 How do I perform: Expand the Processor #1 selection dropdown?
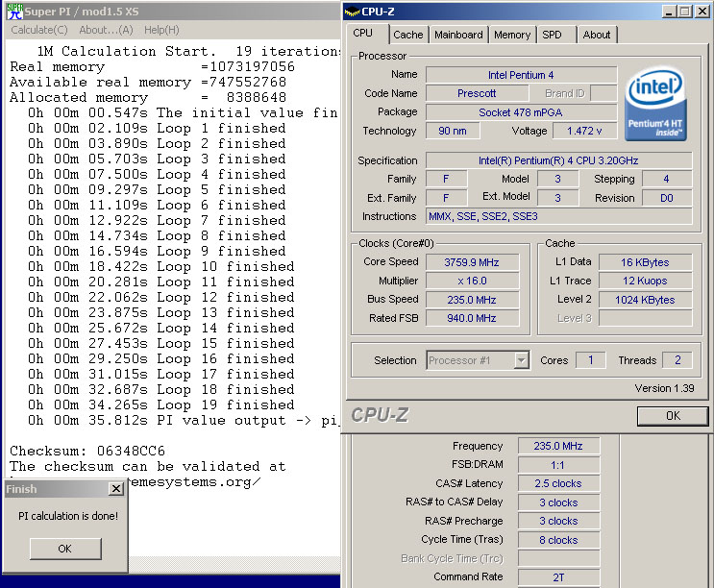(x=521, y=360)
